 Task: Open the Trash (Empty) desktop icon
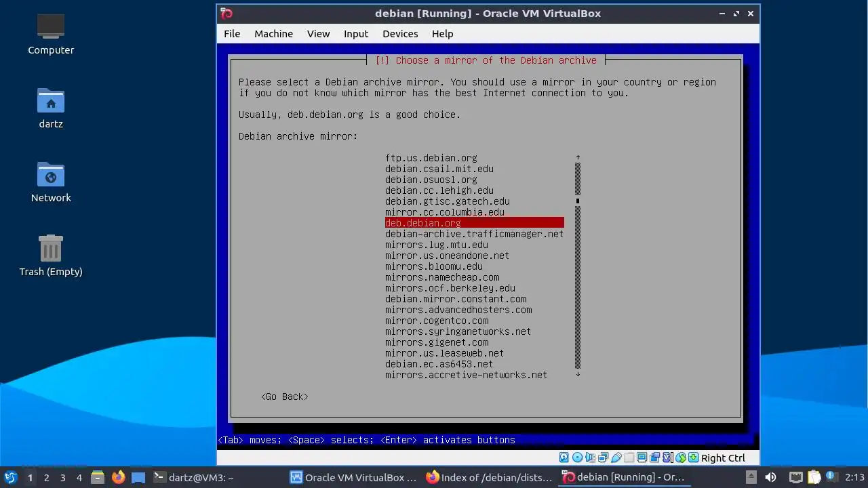pos(51,256)
